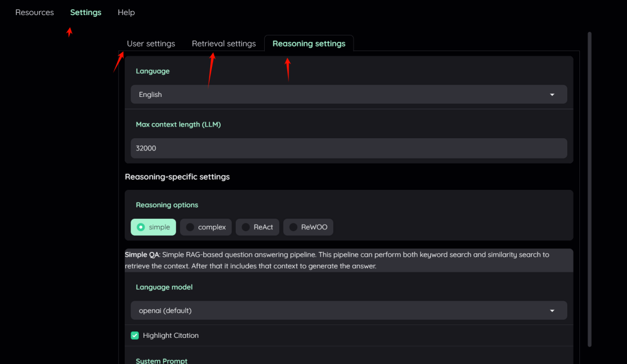This screenshot has width=627, height=364.
Task: Click the Max context length input field
Action: [348, 148]
